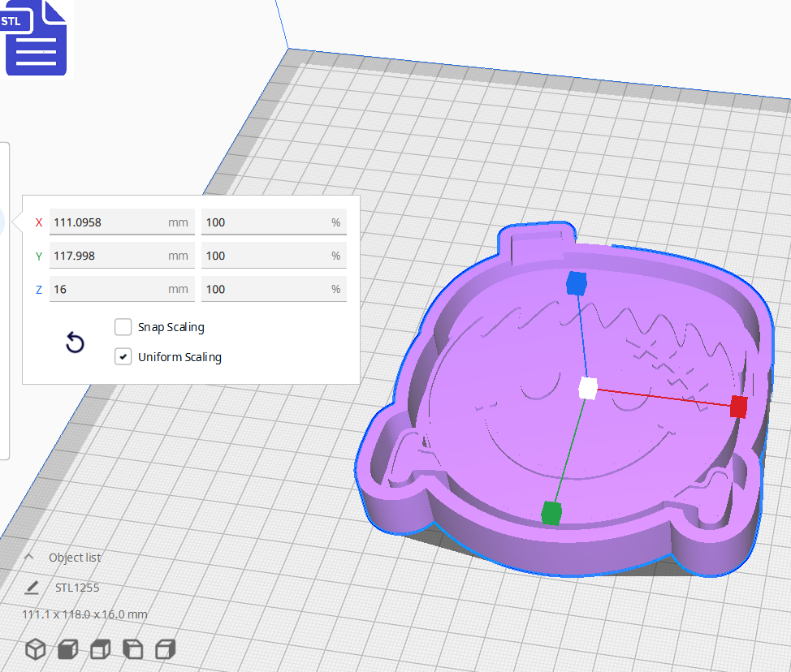Click the red X-axis scale handle
Viewport: 791px width, 672px height.
[740, 407]
